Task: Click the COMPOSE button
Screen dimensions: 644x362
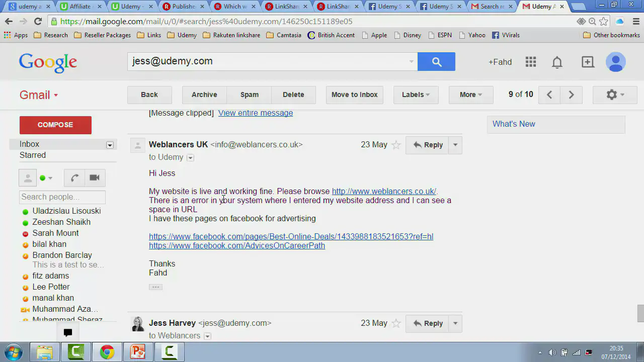Action: (55, 125)
